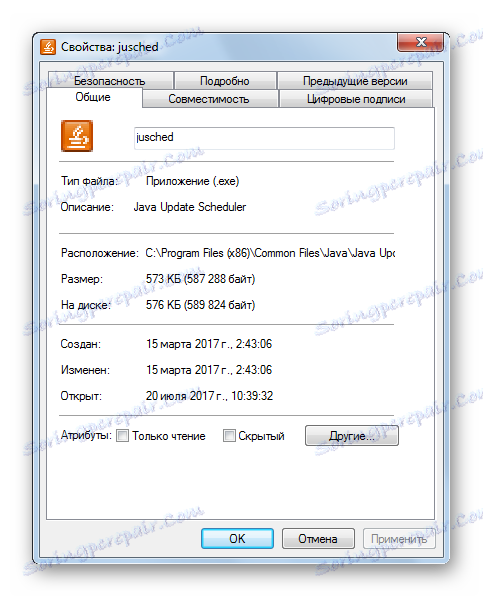Select the Общие tab

[94, 97]
